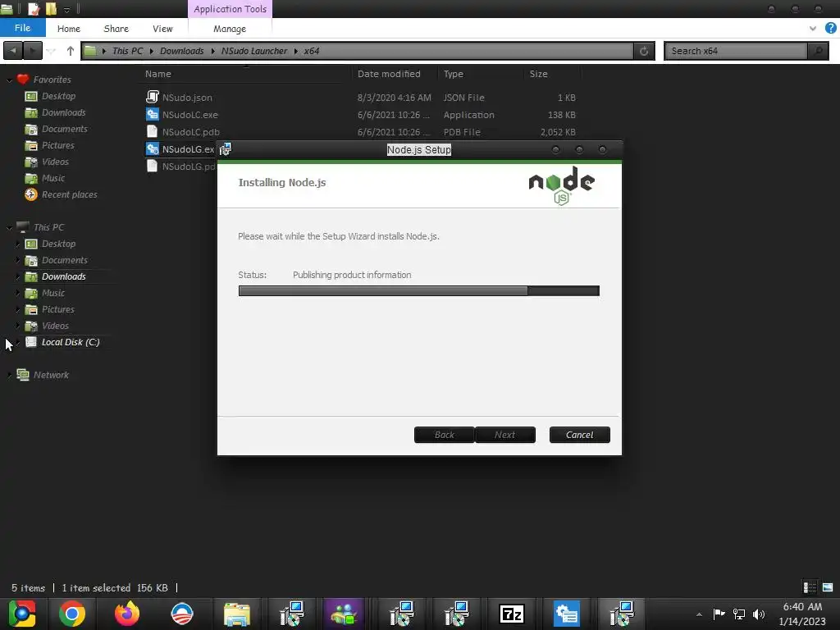Open Pictures under Favorites
The width and height of the screenshot is (840, 630).
click(58, 145)
